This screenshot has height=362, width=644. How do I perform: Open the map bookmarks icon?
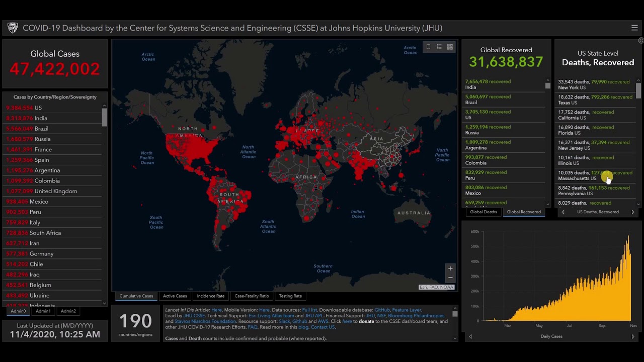coord(428,47)
